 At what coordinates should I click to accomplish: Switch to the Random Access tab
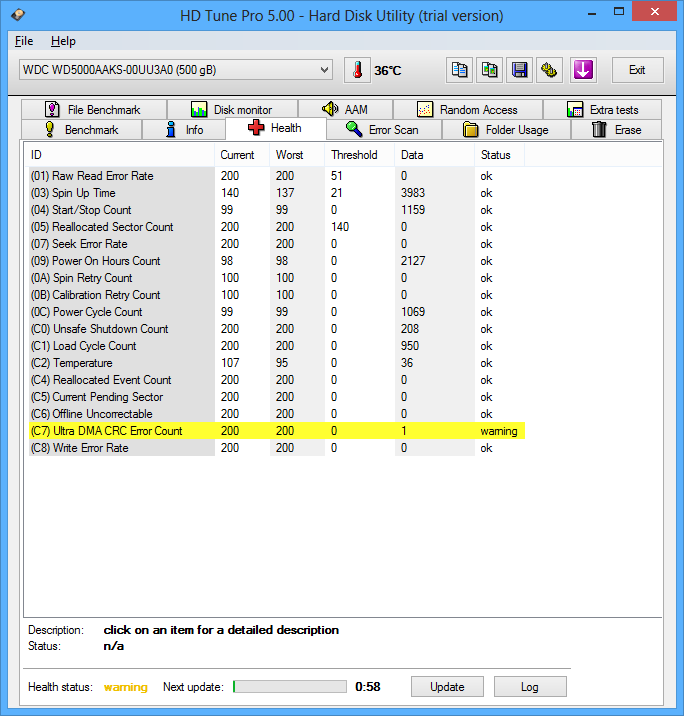468,110
